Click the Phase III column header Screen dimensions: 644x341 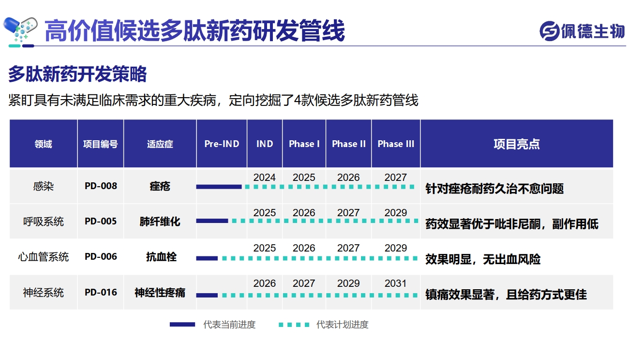point(396,144)
